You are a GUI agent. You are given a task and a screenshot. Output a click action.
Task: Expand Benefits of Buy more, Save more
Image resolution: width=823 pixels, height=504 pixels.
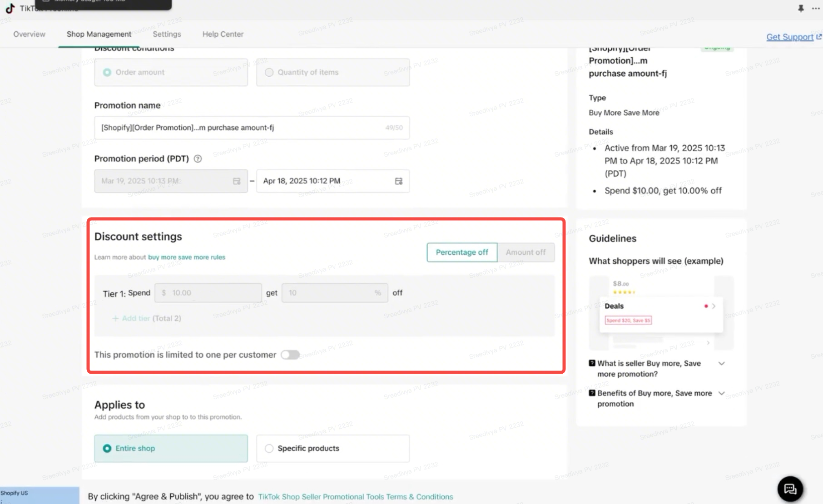[x=721, y=393]
